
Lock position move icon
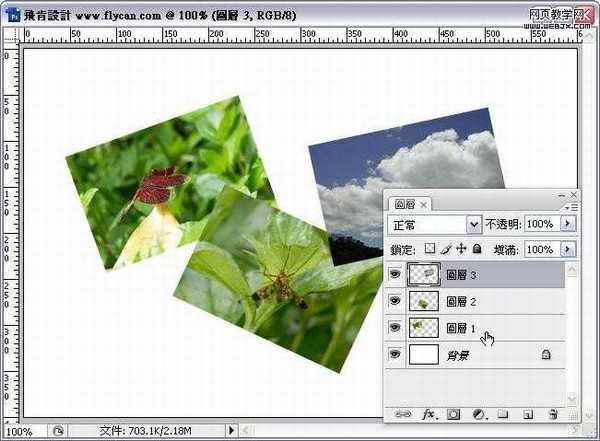coord(461,249)
